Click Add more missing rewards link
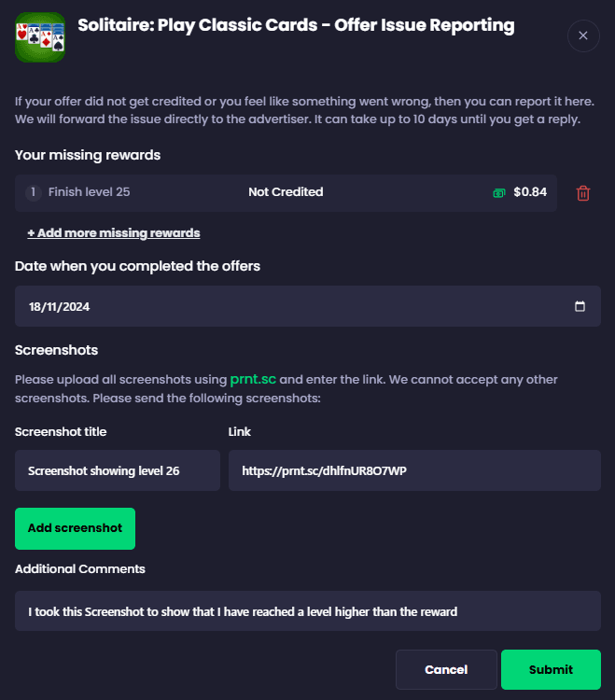The width and height of the screenshot is (615, 700). (114, 232)
